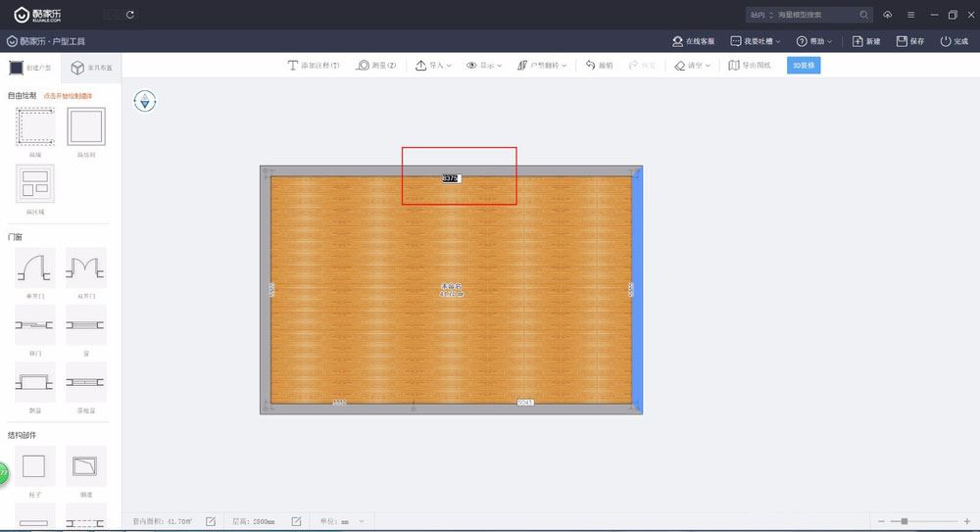Viewport: 980px width, 532px height.
Task: Select the 画墙 draw wall tool
Action: (x=35, y=127)
